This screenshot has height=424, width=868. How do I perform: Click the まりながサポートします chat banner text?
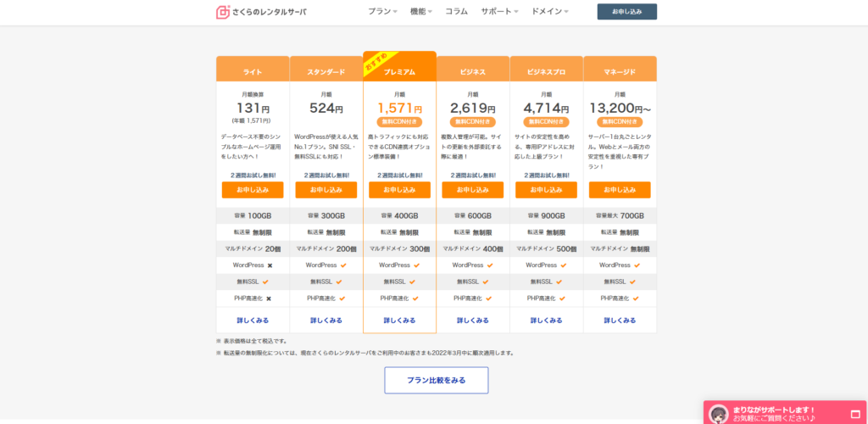click(773, 410)
